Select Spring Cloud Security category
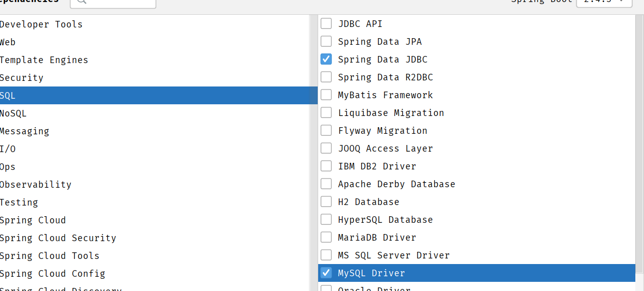Viewport: 644px width, 291px height. pyautogui.click(x=155, y=238)
